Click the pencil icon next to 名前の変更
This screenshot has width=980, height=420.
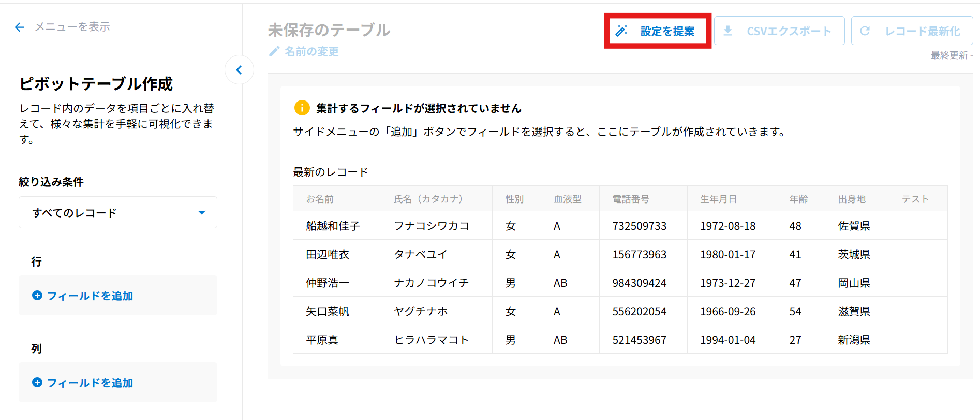(274, 51)
